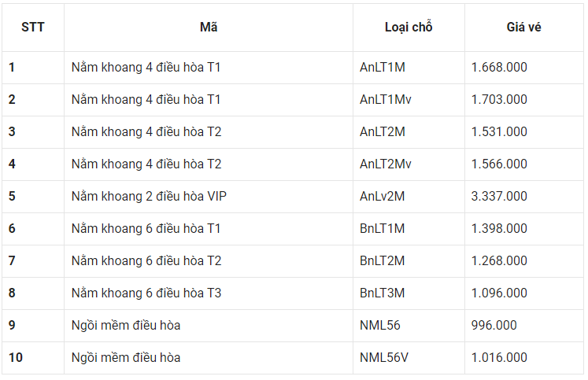Viewport: 588px width, 380px height.
Task: Click the price 3.337.000 cell
Action: pos(499,197)
